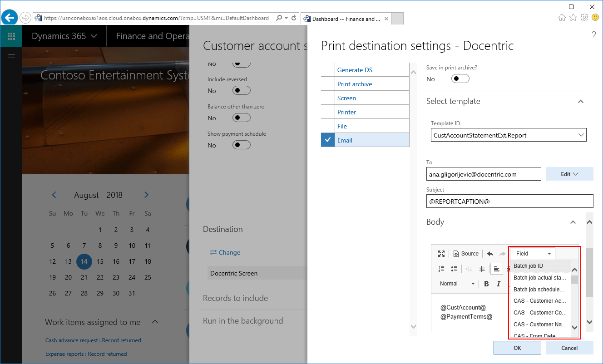This screenshot has height=364, width=603.
Task: Tick the checkbox next to File
Action: pos(327,126)
